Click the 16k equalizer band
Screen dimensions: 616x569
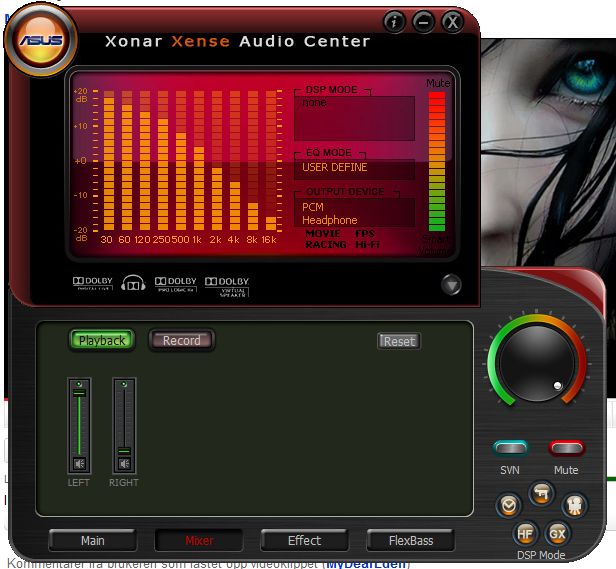pos(271,160)
